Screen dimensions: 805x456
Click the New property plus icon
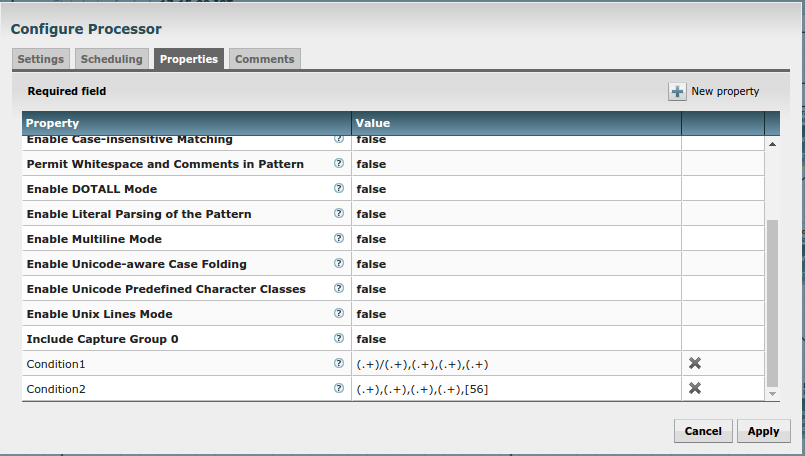[x=677, y=92]
